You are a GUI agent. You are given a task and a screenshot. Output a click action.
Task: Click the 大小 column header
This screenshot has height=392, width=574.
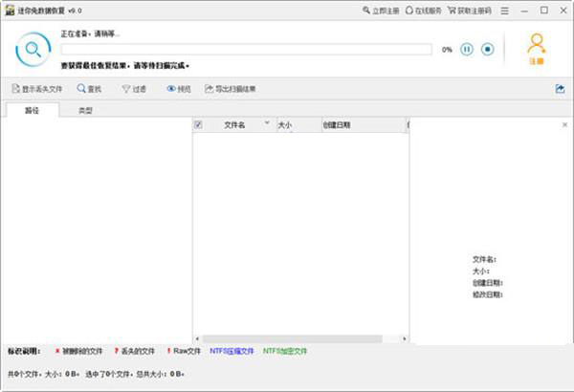[x=299, y=125]
